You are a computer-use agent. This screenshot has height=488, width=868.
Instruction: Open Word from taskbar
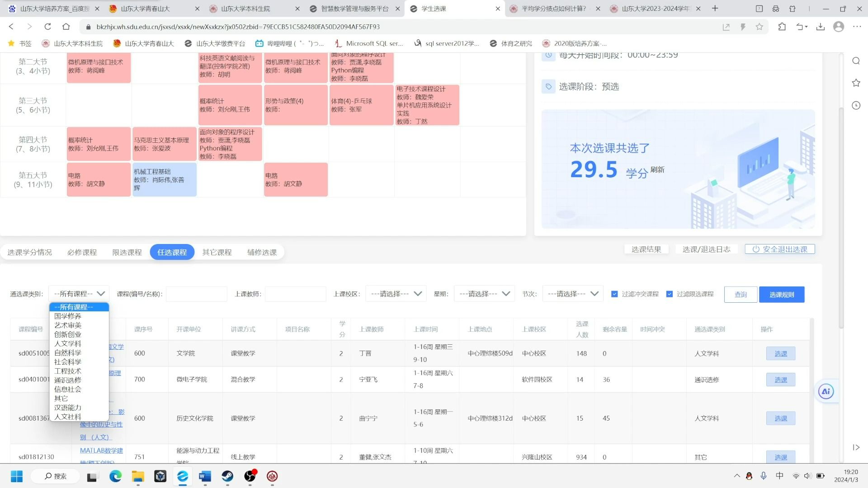coord(205,476)
